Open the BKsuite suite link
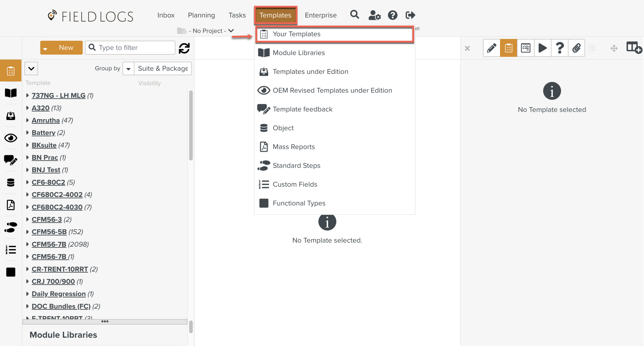Image resolution: width=644 pixels, height=346 pixels. [x=44, y=145]
